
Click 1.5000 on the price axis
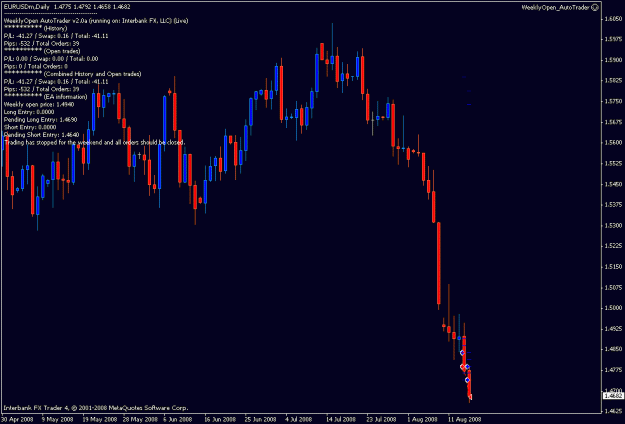614,308
